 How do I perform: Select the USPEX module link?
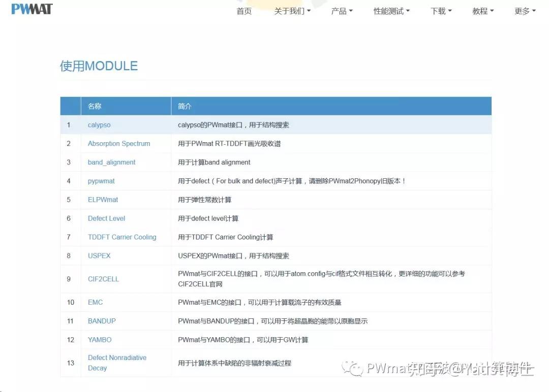pos(99,255)
